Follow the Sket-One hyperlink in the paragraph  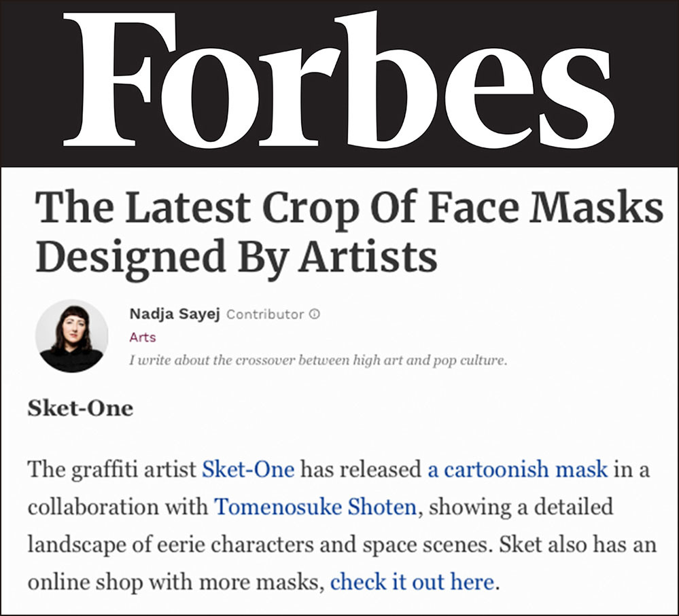click(x=248, y=469)
